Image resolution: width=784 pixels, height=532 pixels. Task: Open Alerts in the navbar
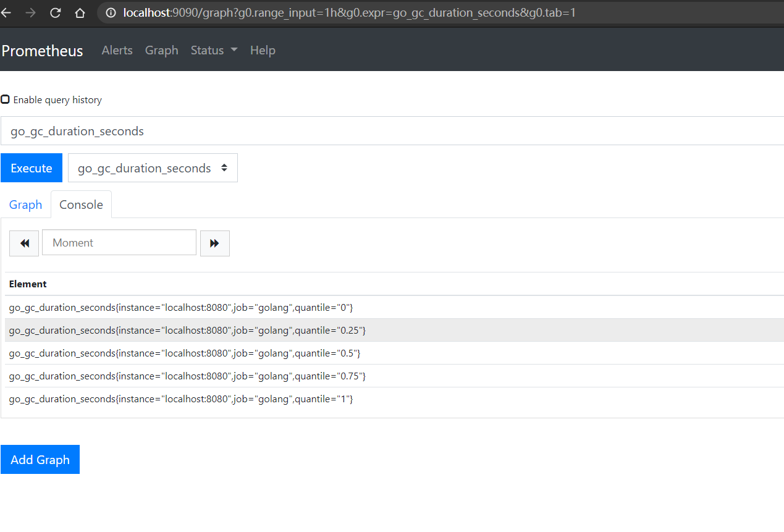pos(117,51)
